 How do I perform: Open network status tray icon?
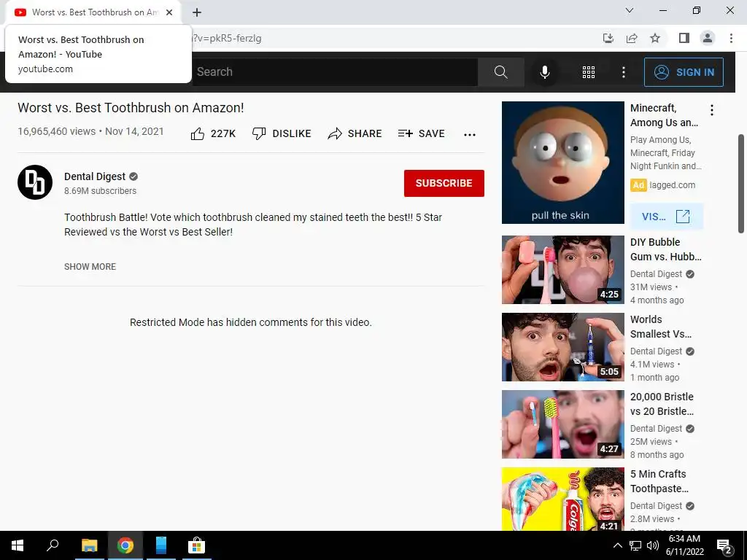click(635, 545)
